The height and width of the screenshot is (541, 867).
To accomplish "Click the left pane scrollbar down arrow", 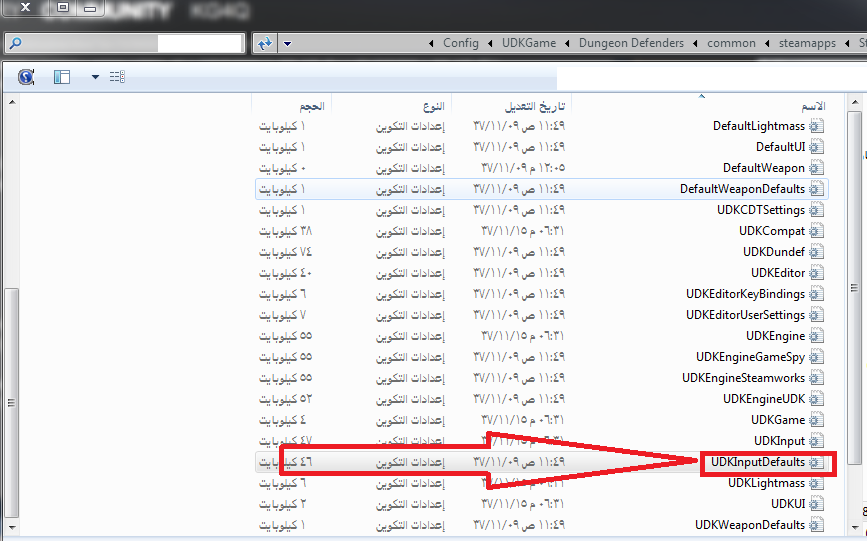I will pyautogui.click(x=12, y=527).
